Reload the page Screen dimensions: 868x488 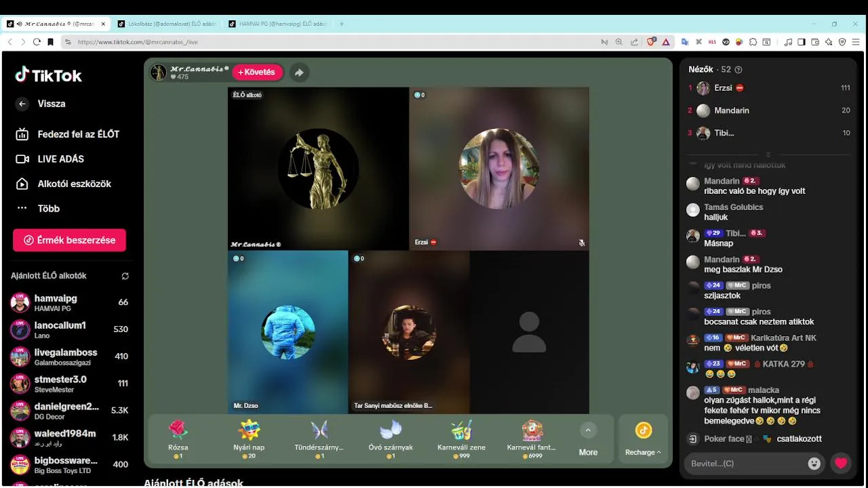coord(37,42)
